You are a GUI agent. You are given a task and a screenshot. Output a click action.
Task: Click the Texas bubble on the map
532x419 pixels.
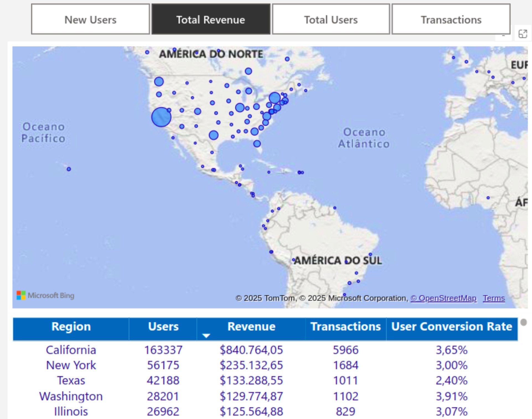(213, 135)
